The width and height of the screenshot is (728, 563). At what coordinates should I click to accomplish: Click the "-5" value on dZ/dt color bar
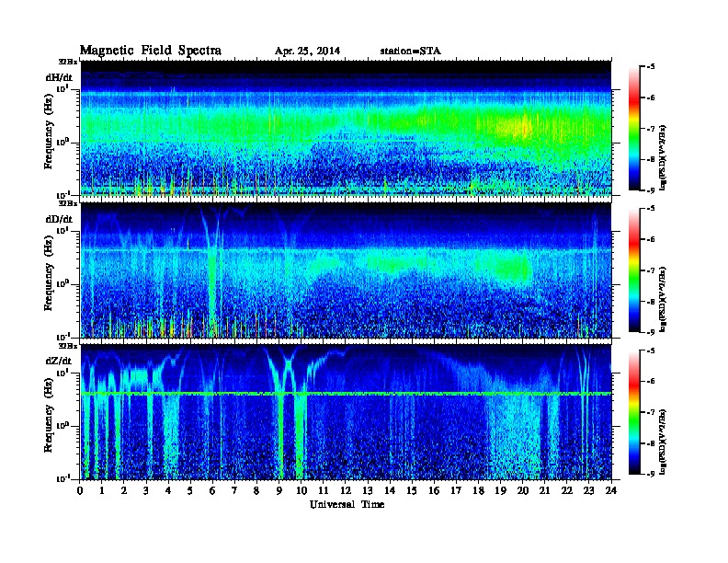(x=651, y=350)
